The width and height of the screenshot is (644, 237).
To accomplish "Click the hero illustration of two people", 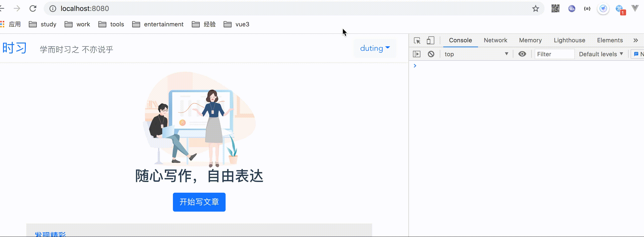I will tap(199, 119).
